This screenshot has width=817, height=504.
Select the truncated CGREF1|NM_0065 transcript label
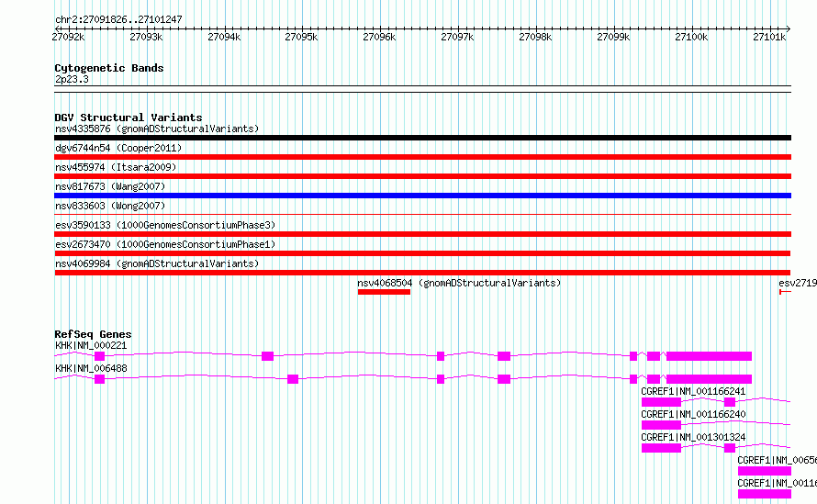tap(777, 460)
